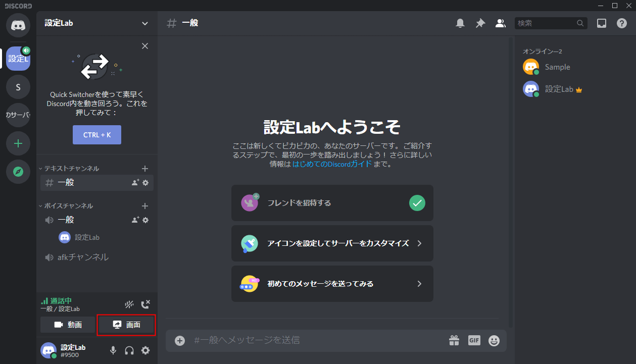Open help question mark icon

[x=622, y=23]
